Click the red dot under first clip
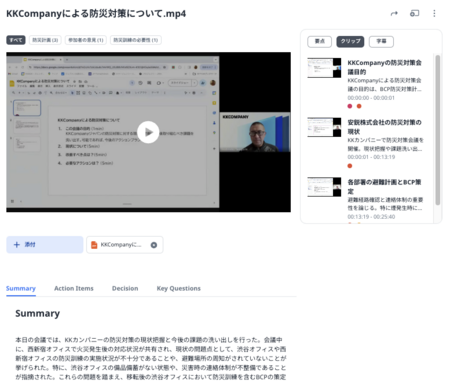450x381 pixels. pyautogui.click(x=350, y=106)
